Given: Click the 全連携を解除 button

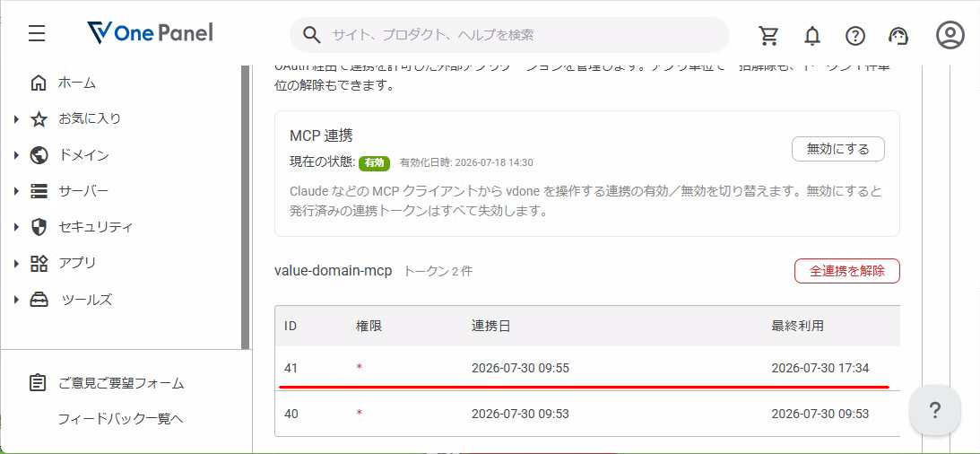Looking at the screenshot, I should 847,271.
